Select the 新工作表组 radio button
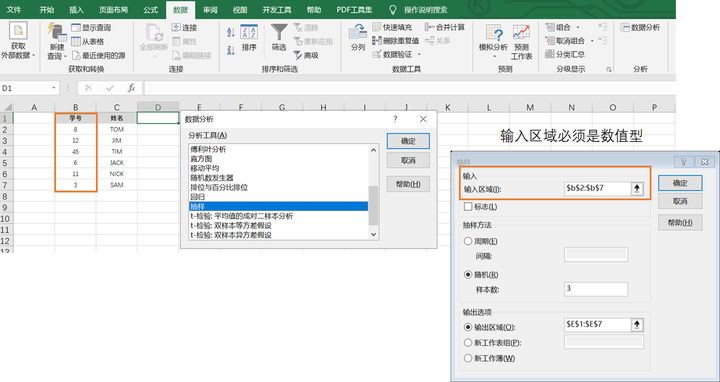 (x=468, y=343)
